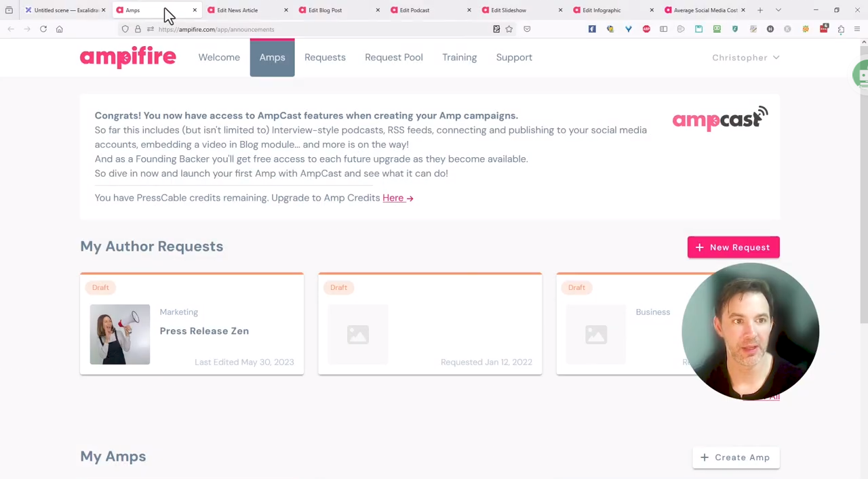Image resolution: width=868 pixels, height=479 pixels.
Task: Open the site permissions icon in address bar
Action: tap(150, 29)
